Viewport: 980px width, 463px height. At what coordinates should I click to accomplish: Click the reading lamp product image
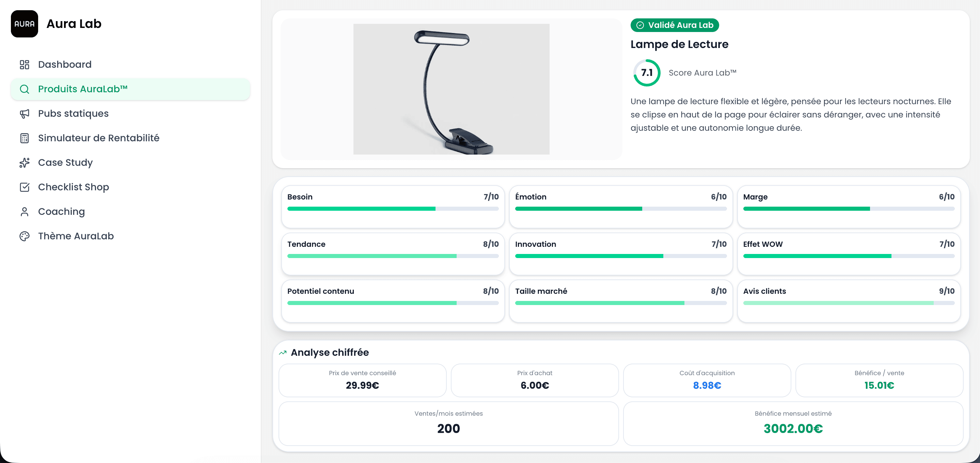451,89
